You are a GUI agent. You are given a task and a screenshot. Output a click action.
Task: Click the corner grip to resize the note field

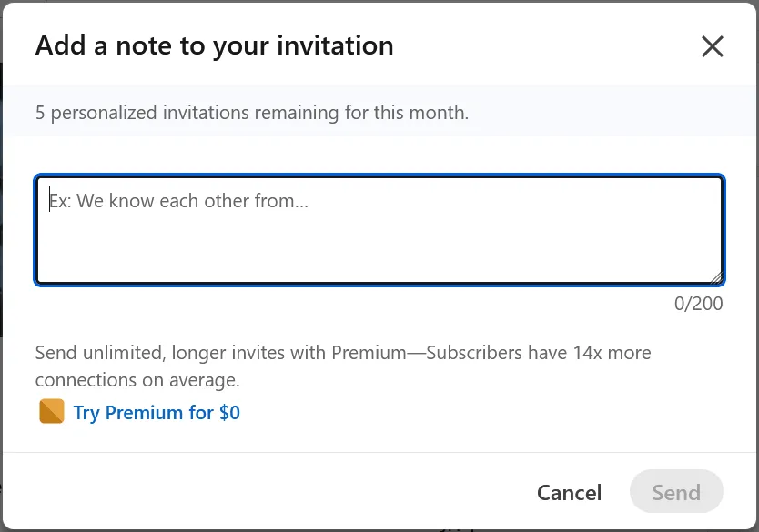[717, 276]
